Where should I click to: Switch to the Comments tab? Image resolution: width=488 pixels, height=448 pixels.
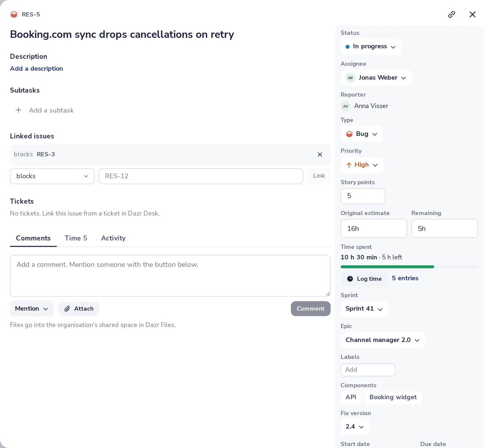33,238
